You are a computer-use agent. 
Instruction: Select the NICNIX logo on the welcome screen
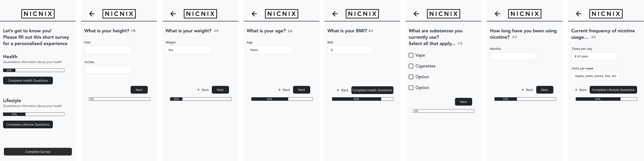click(x=38, y=14)
